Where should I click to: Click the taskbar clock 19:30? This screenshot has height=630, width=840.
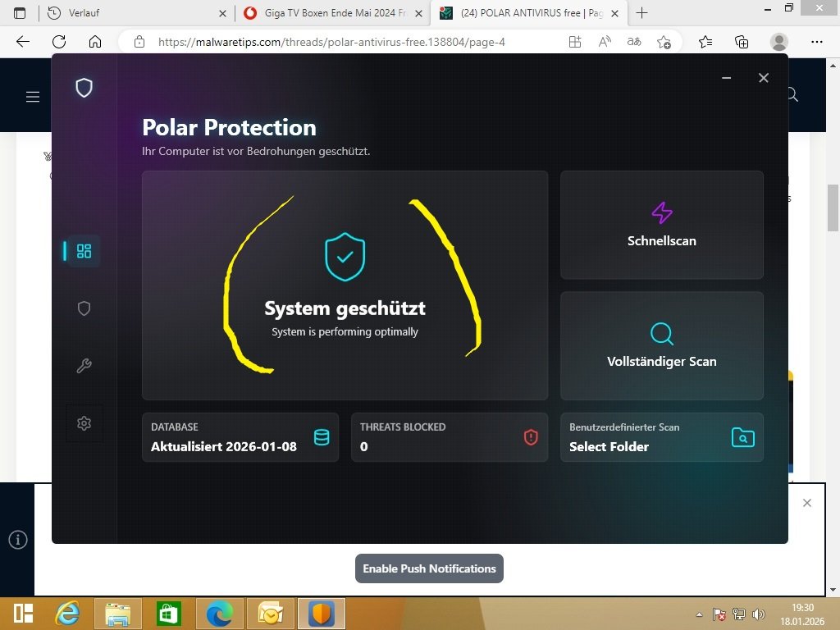coord(802,608)
